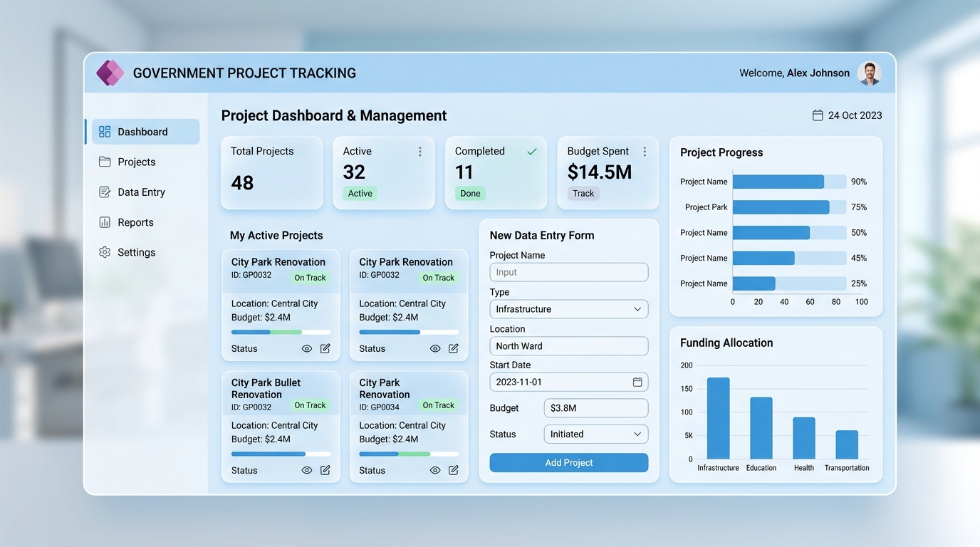Viewport: 980px width, 547px height.
Task: Click the 90% Project Progress bar
Action: [x=778, y=182]
